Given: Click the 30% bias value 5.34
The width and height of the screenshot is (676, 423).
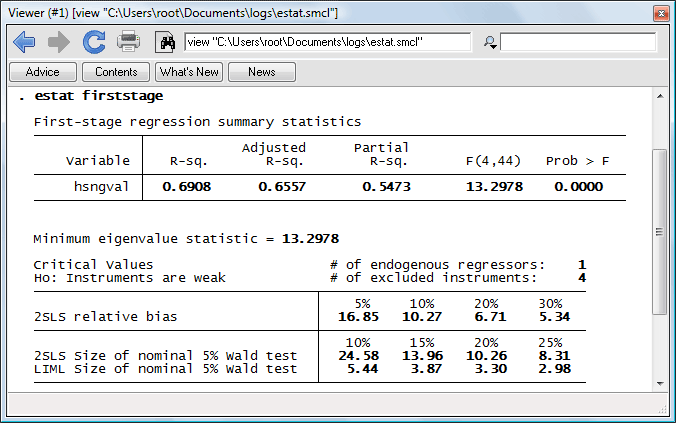Looking at the screenshot, I should click(554, 317).
